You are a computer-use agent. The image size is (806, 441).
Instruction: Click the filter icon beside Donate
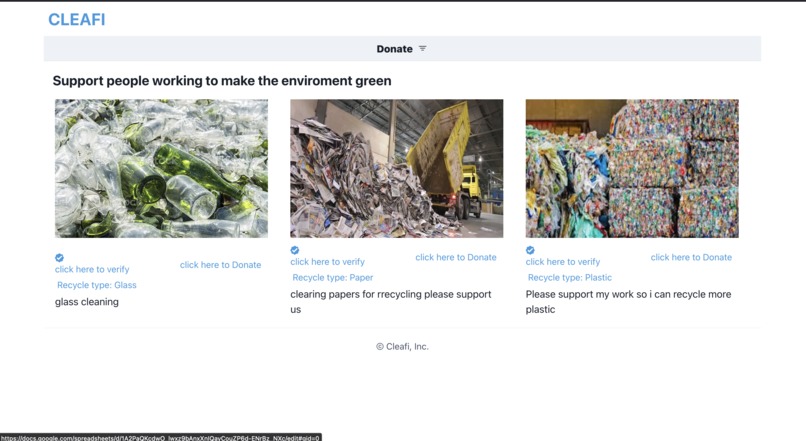click(x=423, y=48)
